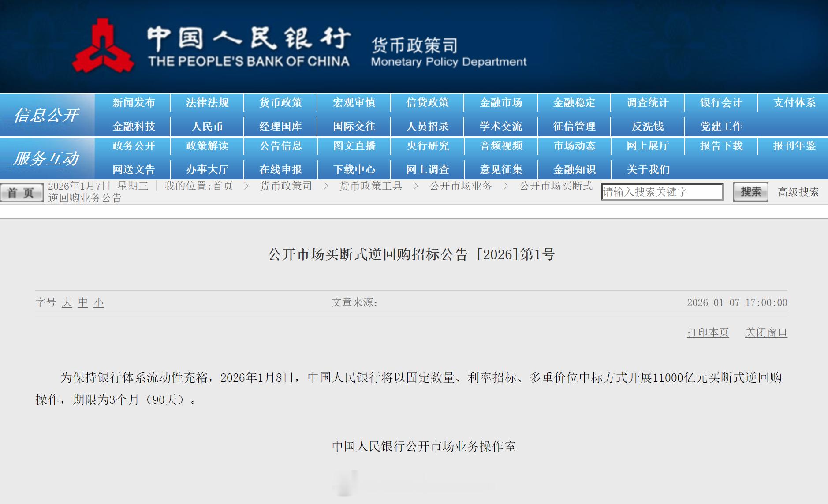828x504 pixels.
Task: Click the People's Bank of China logo
Action: click(103, 45)
